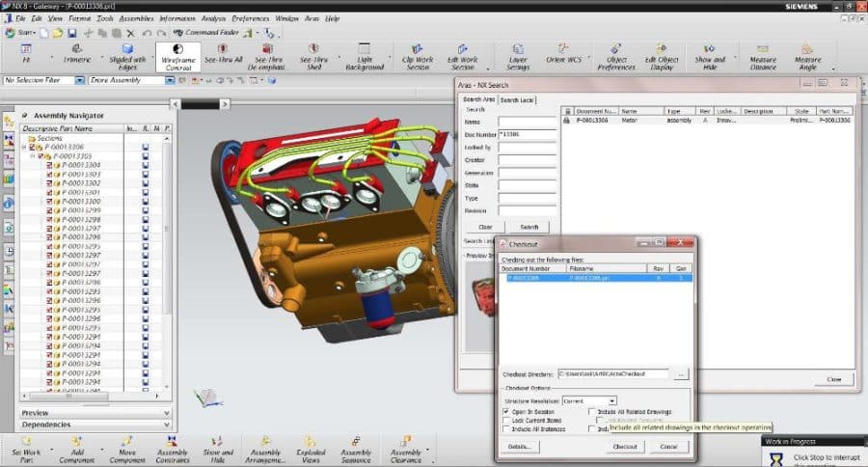Click the New file icon
Image resolution: width=868 pixels, height=467 pixels.
[44, 33]
